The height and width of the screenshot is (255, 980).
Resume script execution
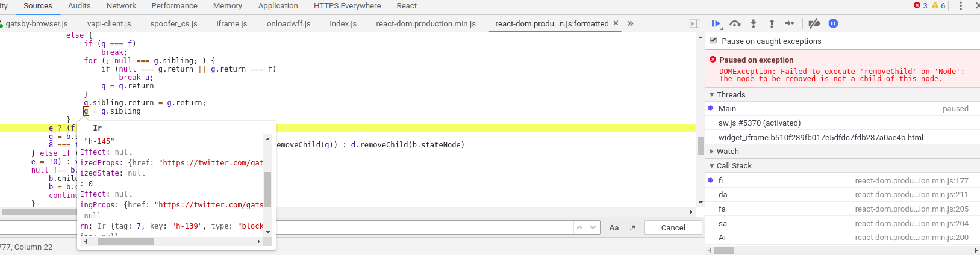(716, 23)
